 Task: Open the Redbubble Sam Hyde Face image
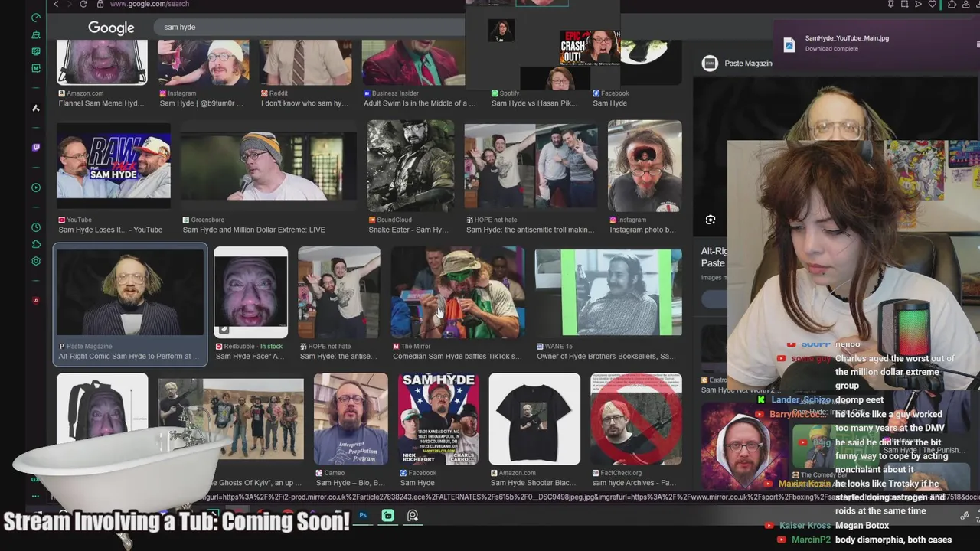click(250, 292)
